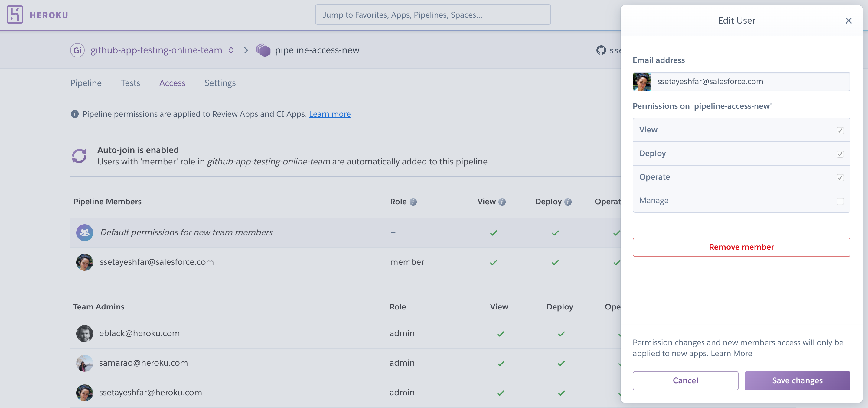
Task: Switch to the Tests tab
Action: pyautogui.click(x=130, y=83)
